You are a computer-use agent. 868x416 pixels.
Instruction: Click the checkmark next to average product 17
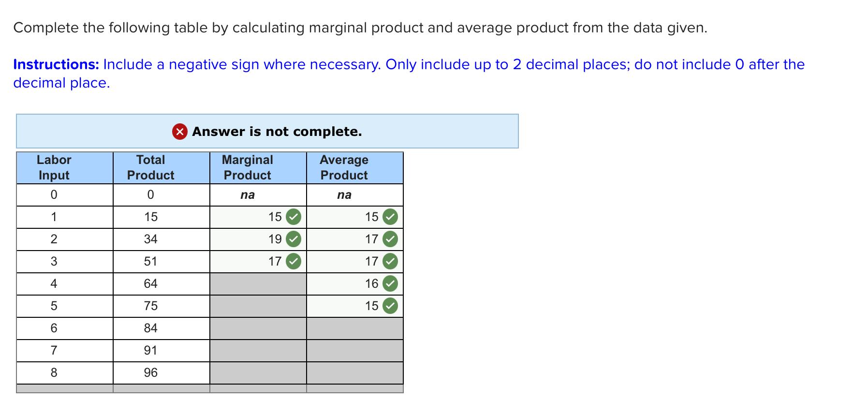(389, 238)
